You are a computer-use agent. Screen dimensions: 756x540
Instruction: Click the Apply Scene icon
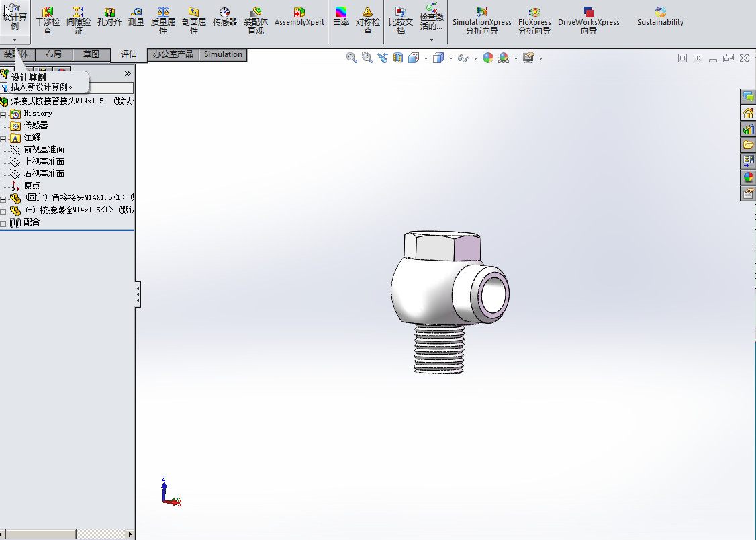tap(504, 58)
